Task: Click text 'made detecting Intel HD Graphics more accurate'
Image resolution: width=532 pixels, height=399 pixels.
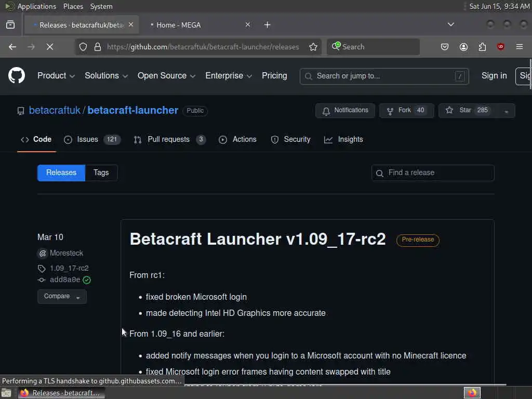Action: [235, 313]
